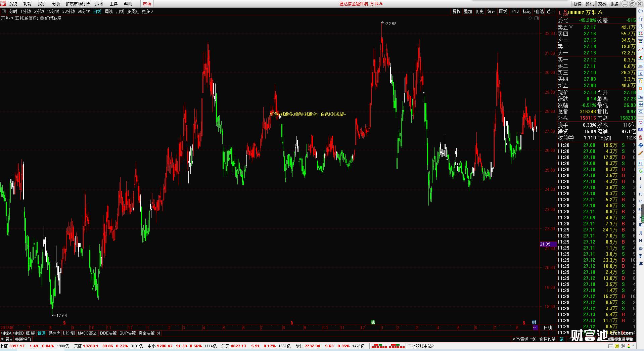The image size is (644, 351).
Task: Click the line chart sidebar icon
Action: click(x=641, y=49)
